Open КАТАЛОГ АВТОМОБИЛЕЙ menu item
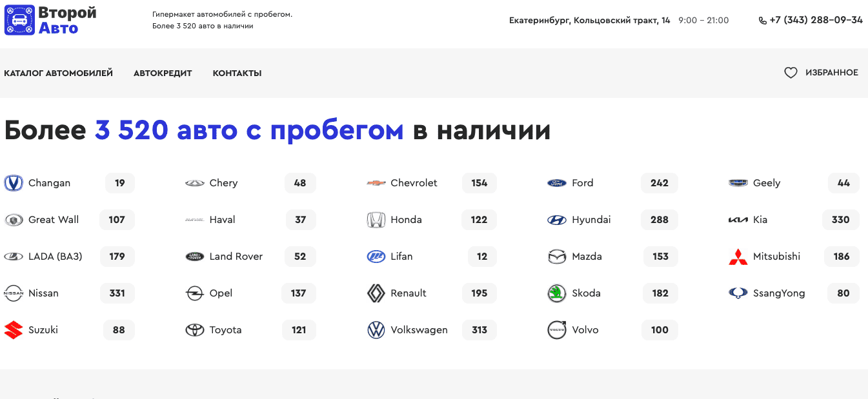The height and width of the screenshot is (399, 868). click(59, 73)
